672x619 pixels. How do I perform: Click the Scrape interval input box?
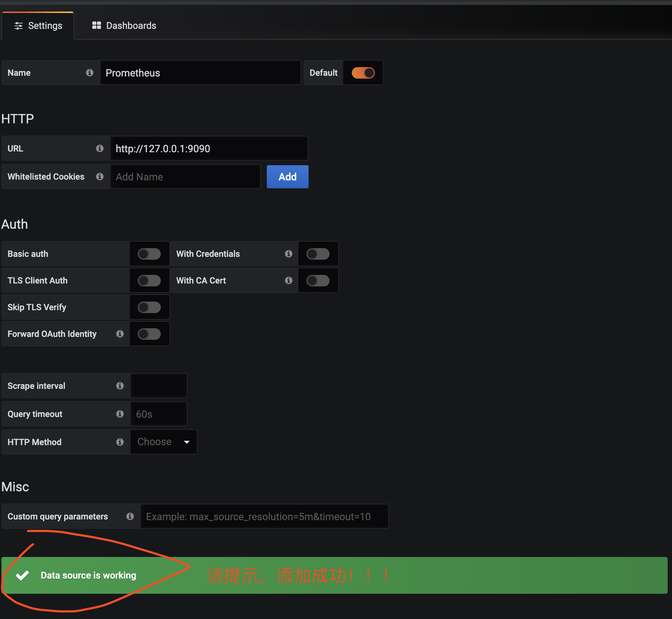159,386
